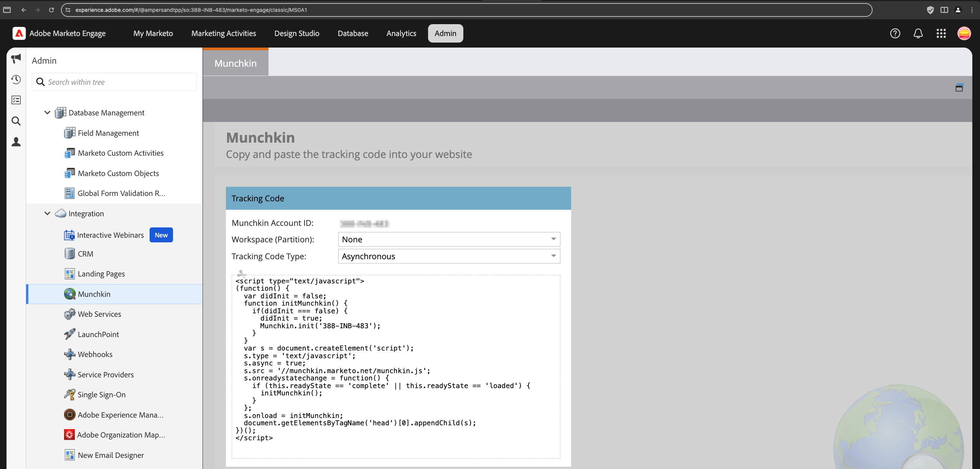Collapse the Integration tree node

pyautogui.click(x=47, y=213)
